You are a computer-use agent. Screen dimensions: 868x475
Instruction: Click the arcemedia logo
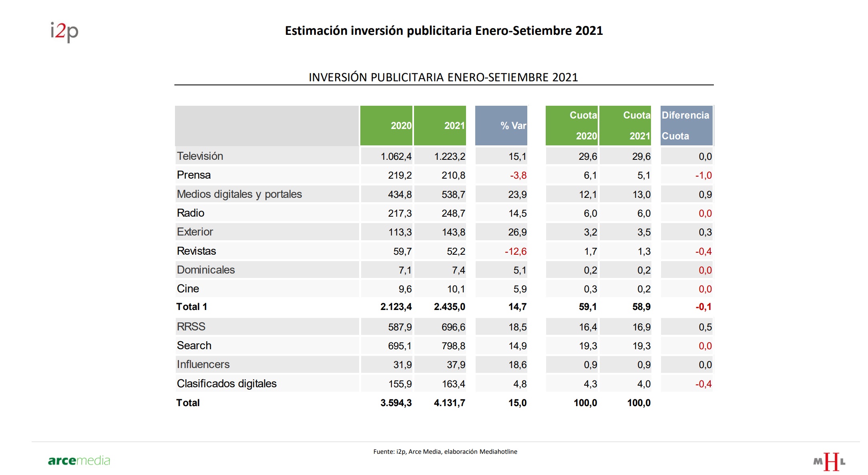(79, 461)
